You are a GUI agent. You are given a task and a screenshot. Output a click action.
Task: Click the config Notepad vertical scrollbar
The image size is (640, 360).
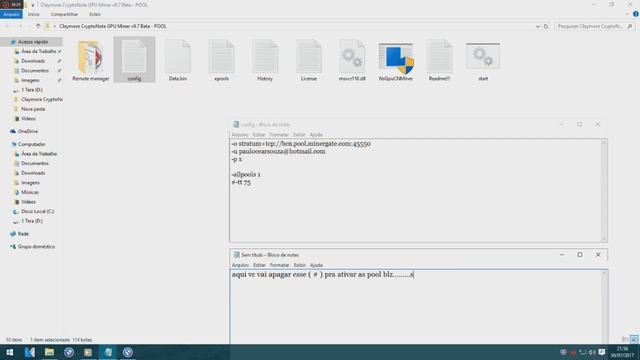(x=604, y=190)
